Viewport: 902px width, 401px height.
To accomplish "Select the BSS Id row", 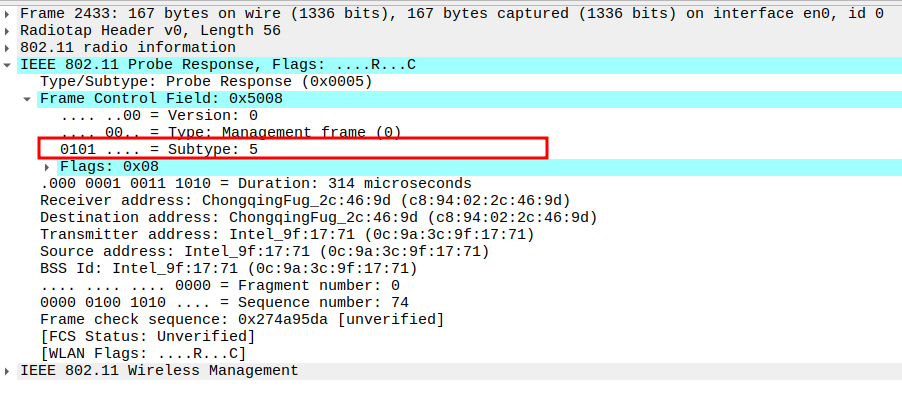I will click(228, 268).
